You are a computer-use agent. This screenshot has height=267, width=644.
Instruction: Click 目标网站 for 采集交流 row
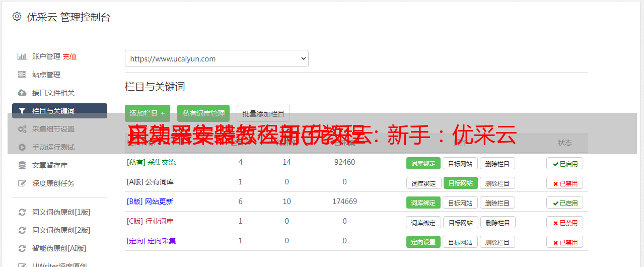pos(460,163)
